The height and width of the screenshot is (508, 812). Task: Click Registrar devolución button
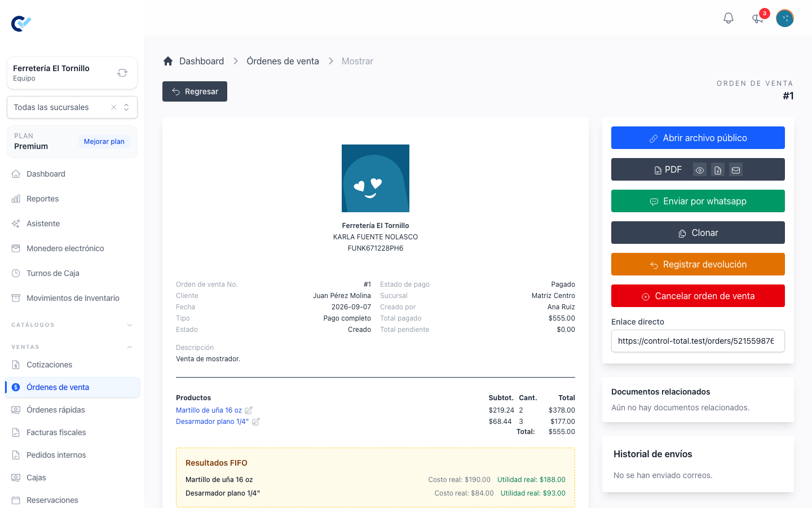(698, 264)
